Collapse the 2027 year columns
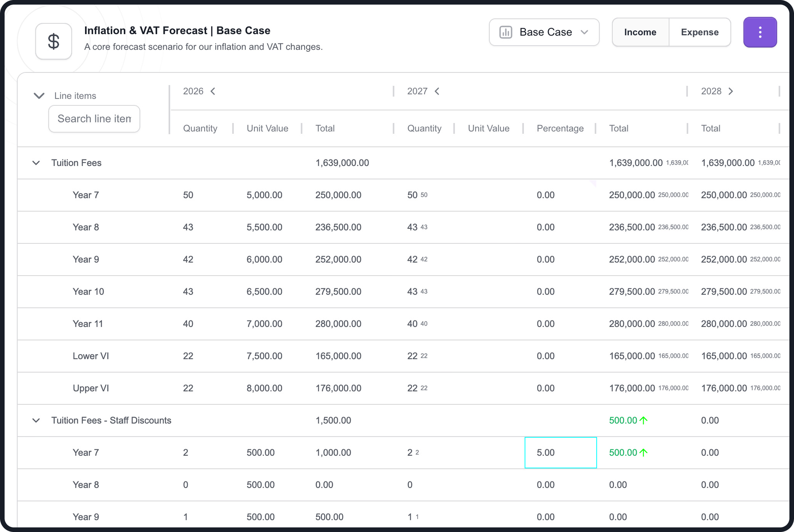Image resolution: width=794 pixels, height=532 pixels. pyautogui.click(x=437, y=91)
